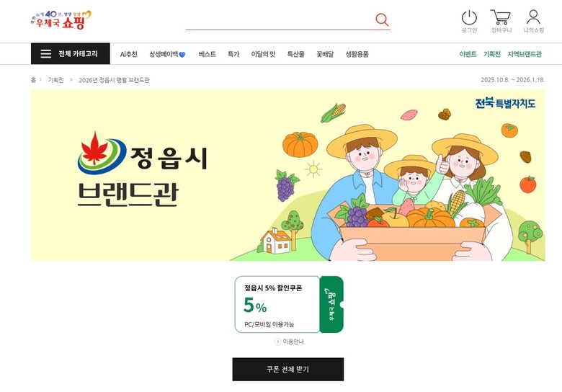Image resolution: width=562 pixels, height=392 pixels.
Task: Click the 이용안내 info icon
Action: point(277,342)
